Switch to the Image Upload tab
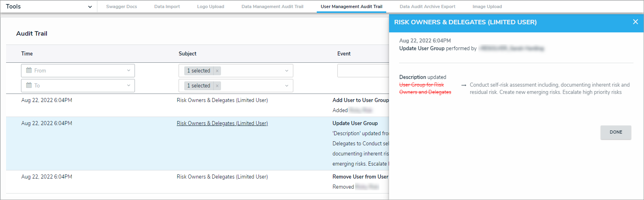 487,7
